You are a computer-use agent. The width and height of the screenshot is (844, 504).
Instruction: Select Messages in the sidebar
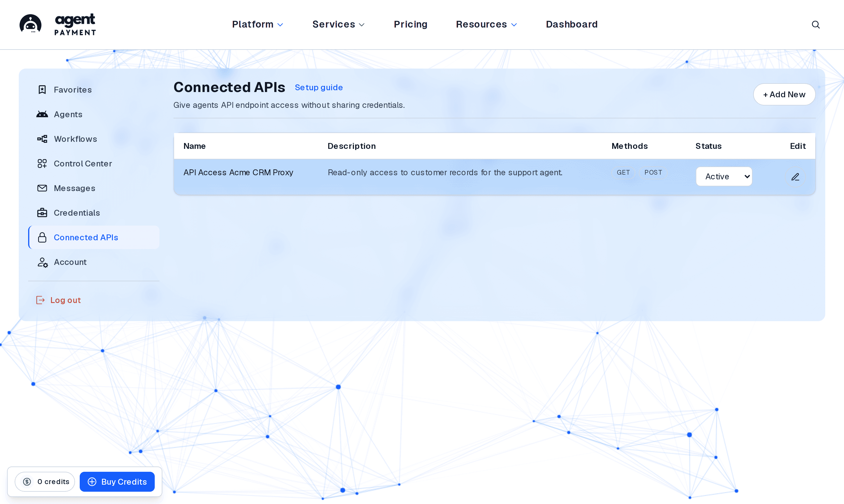pyautogui.click(x=94, y=188)
